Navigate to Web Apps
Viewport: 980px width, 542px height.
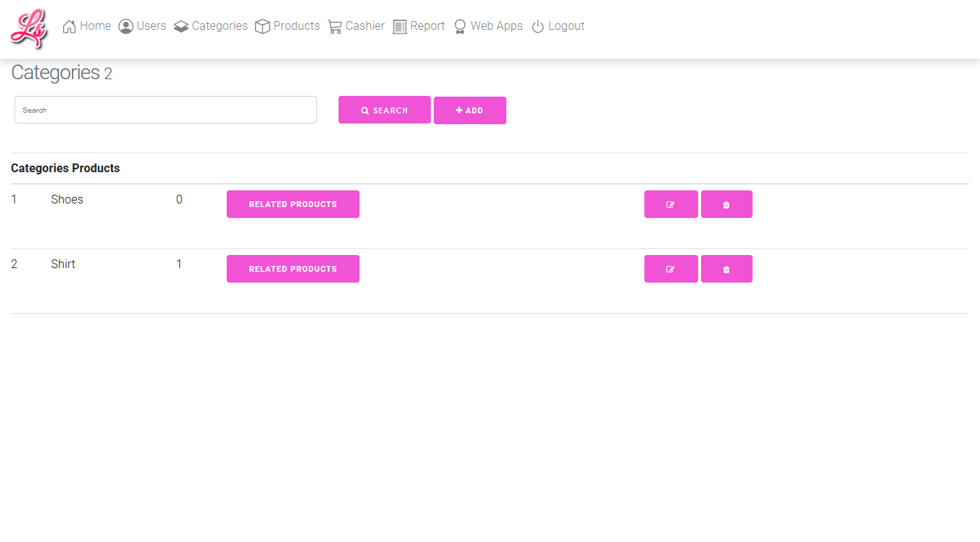click(x=496, y=26)
